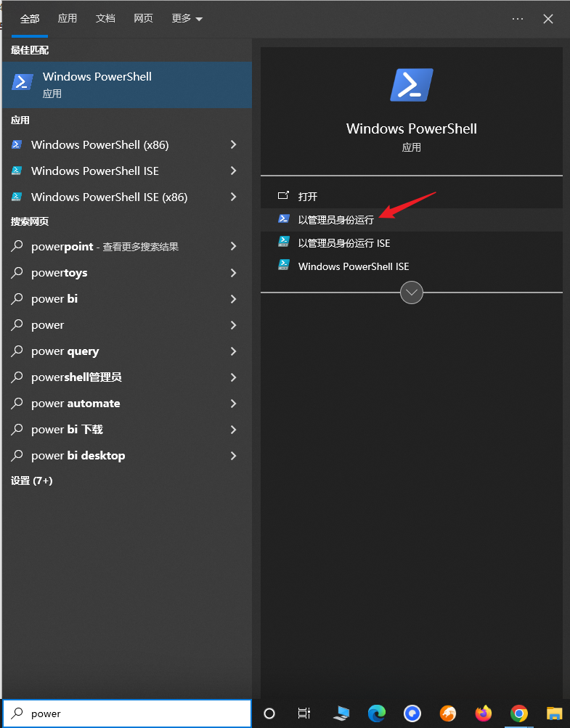Choose the Windows PowerShell ISE action in preview pane
Screen dimensions: 570x728
(x=412, y=266)
